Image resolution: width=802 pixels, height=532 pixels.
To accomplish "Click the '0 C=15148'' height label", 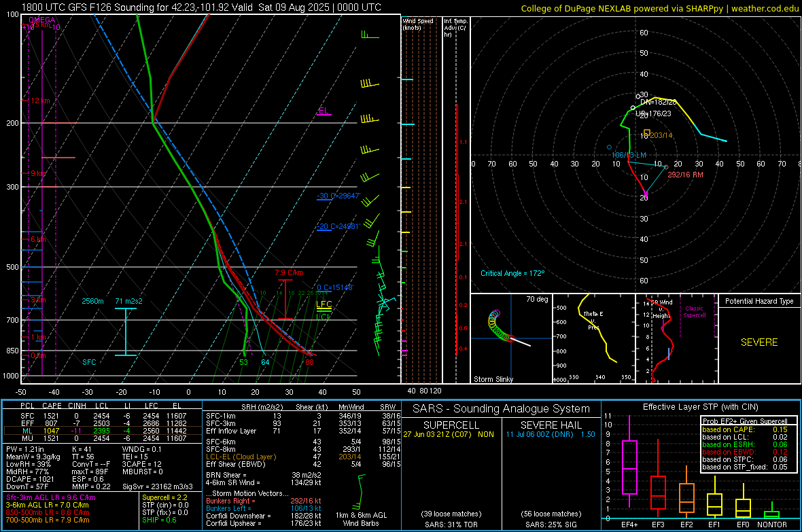I will 335,287.
